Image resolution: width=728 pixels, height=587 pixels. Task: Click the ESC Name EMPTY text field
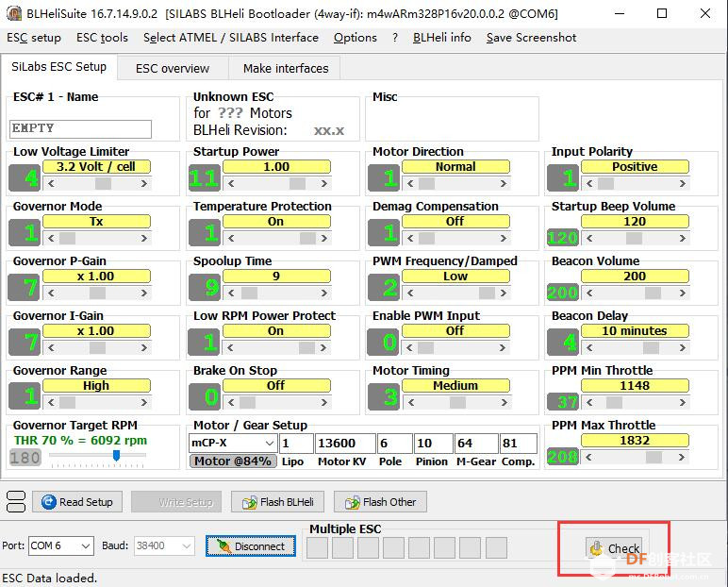click(80, 128)
